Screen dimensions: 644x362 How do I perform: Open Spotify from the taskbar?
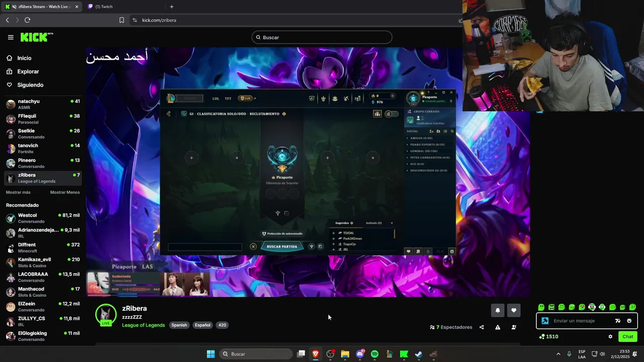click(374, 354)
